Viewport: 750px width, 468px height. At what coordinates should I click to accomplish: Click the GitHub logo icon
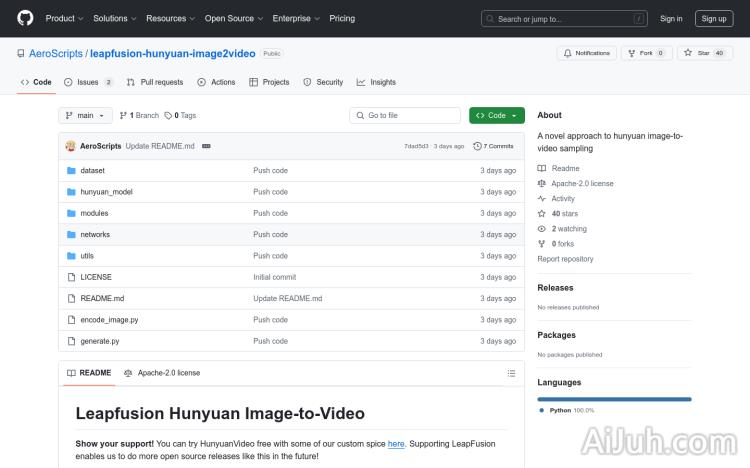coord(25,18)
